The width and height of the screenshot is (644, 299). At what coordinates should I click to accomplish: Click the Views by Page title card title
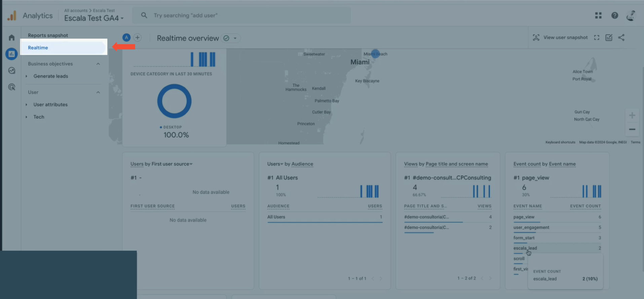coord(446,164)
